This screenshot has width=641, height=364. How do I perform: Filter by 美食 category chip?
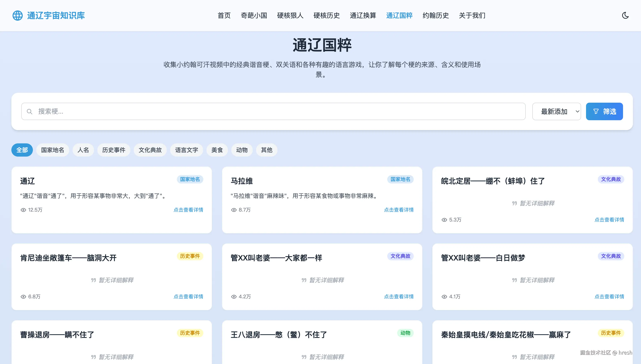[217, 150]
